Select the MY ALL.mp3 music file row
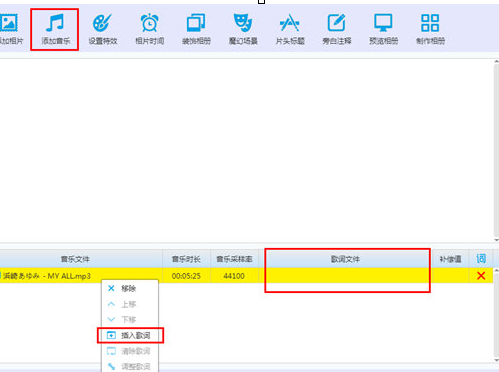 [246, 276]
